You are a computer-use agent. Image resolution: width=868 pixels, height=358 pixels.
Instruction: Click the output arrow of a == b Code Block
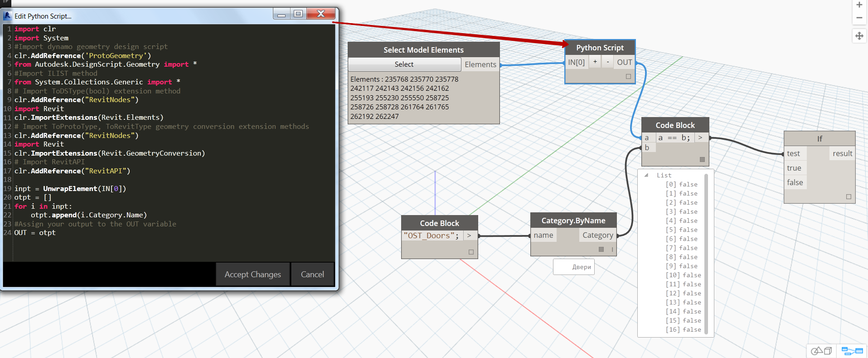(x=700, y=137)
